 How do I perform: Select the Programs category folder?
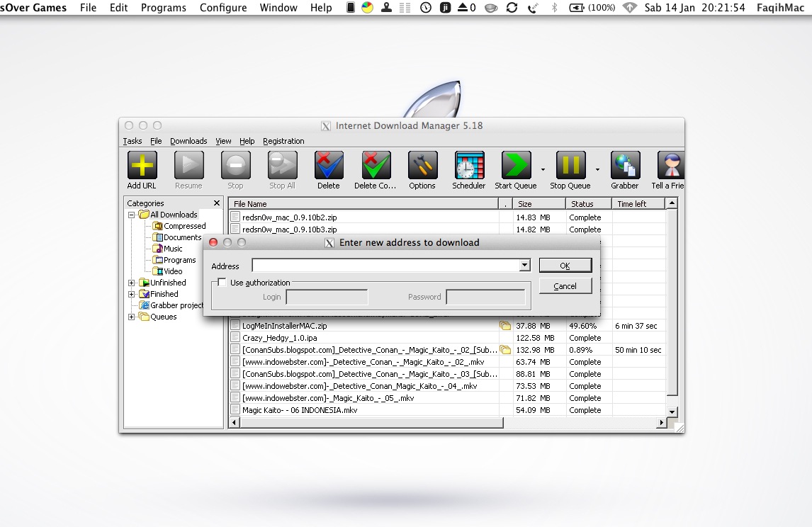(x=174, y=261)
